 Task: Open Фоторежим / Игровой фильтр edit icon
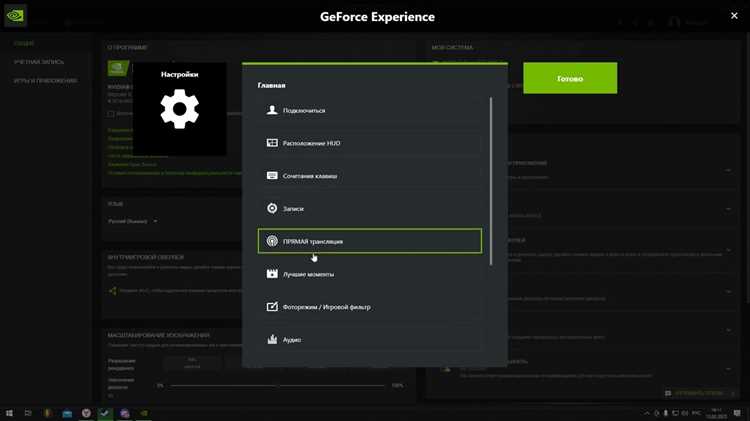coord(272,306)
